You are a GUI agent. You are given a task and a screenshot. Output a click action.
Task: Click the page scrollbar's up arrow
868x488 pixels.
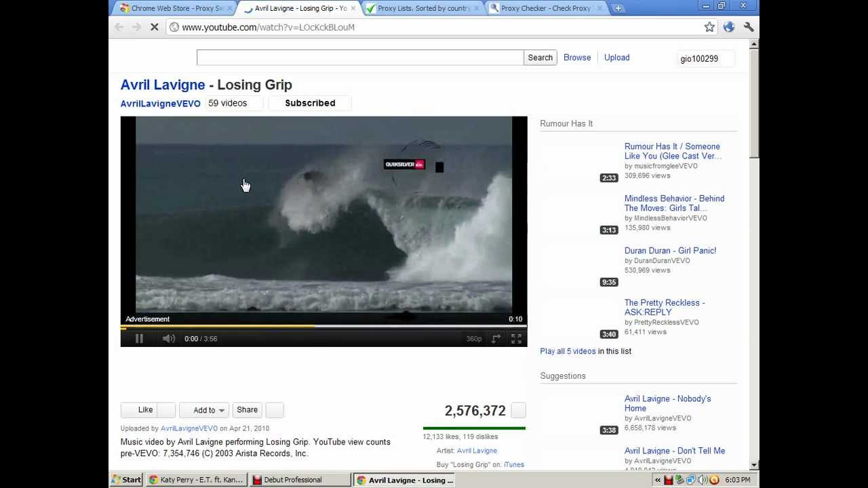tap(754, 45)
